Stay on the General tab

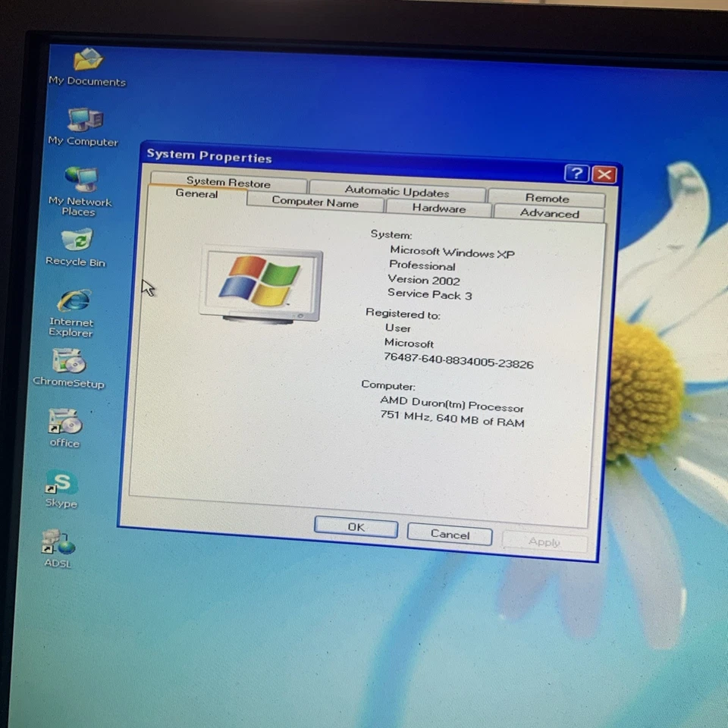[196, 193]
